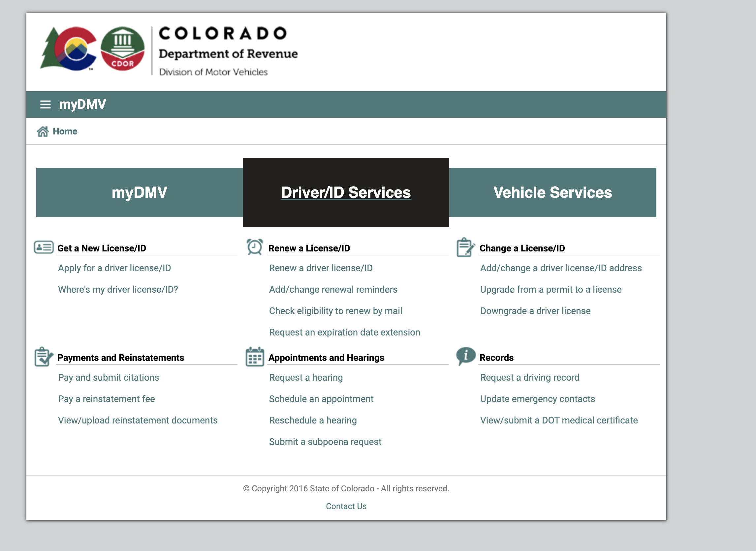Click the Contact Us footer link
The image size is (756, 551).
tap(346, 506)
